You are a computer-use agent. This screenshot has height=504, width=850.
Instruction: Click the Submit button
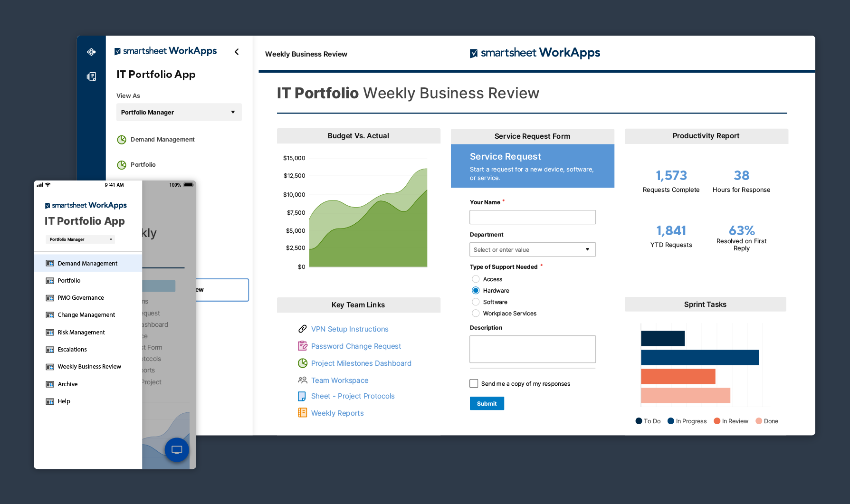pos(487,403)
